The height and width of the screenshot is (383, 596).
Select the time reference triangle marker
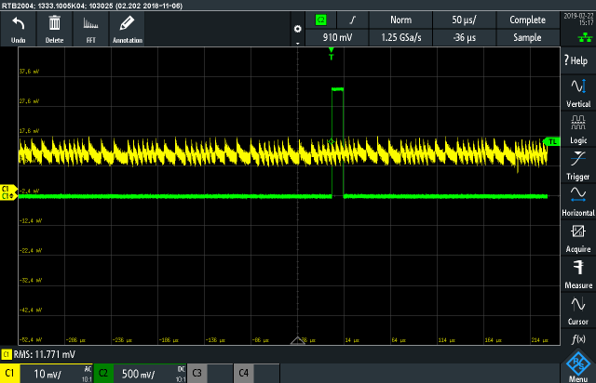(x=298, y=340)
